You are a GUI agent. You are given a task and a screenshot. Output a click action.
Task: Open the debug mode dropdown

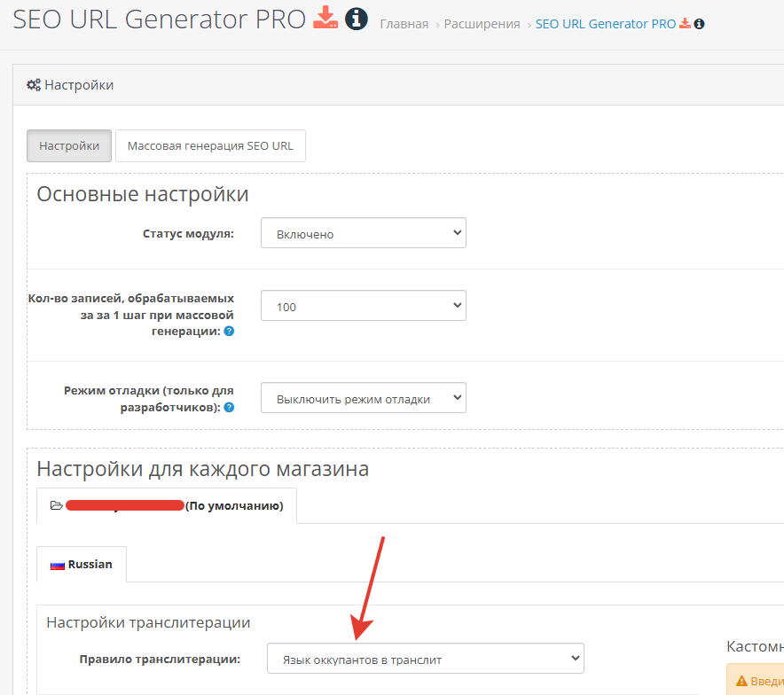364,398
